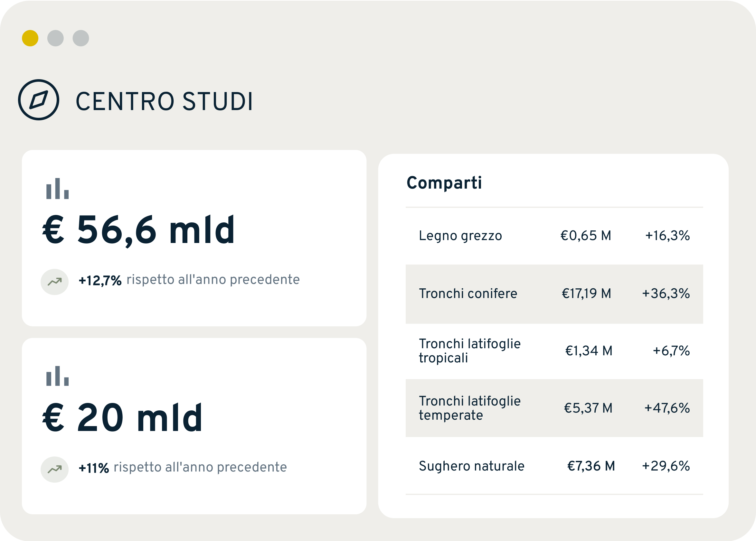
Task: Click the +47,6% growth value
Action: click(667, 408)
